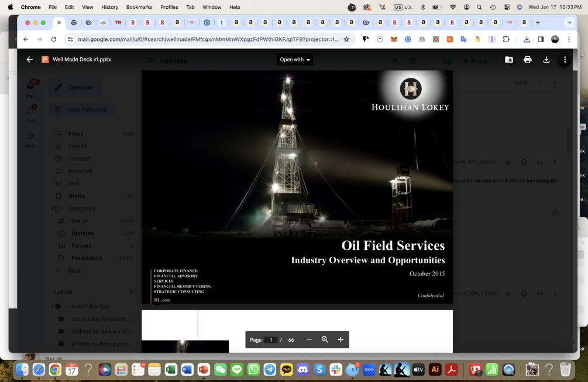Toggle the Chrome side panel

tap(541, 39)
